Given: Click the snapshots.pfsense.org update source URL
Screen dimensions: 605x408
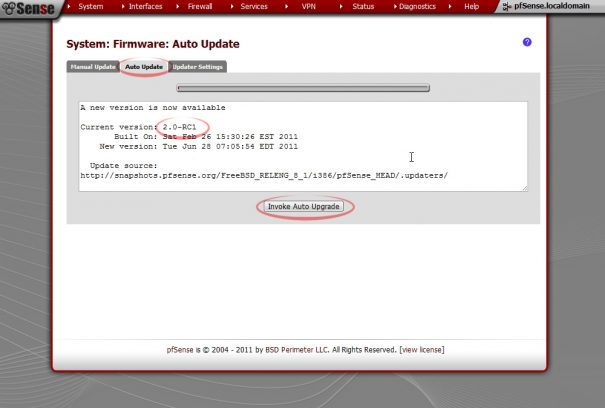Looking at the screenshot, I should [264, 176].
